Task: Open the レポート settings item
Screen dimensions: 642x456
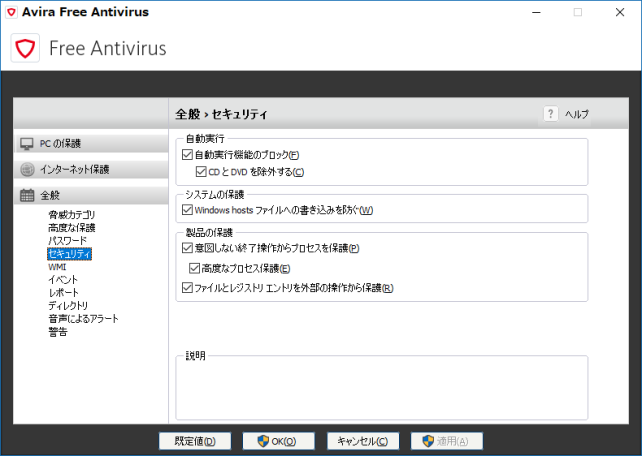Action: 63,293
